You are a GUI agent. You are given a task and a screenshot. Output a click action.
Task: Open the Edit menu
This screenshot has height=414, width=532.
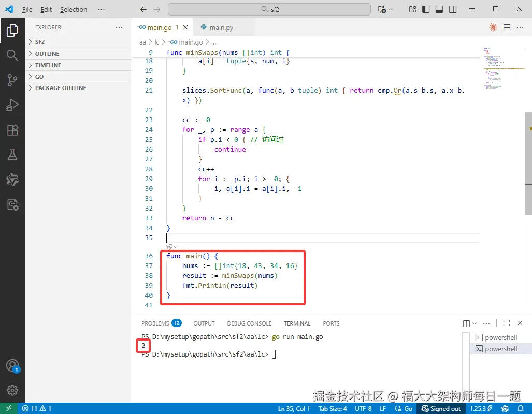pos(46,9)
